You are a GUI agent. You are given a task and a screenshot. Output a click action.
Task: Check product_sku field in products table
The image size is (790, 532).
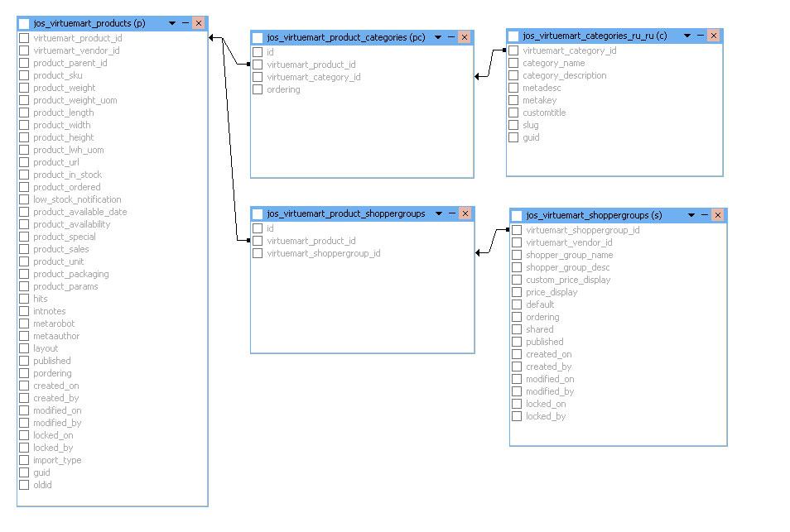point(24,75)
